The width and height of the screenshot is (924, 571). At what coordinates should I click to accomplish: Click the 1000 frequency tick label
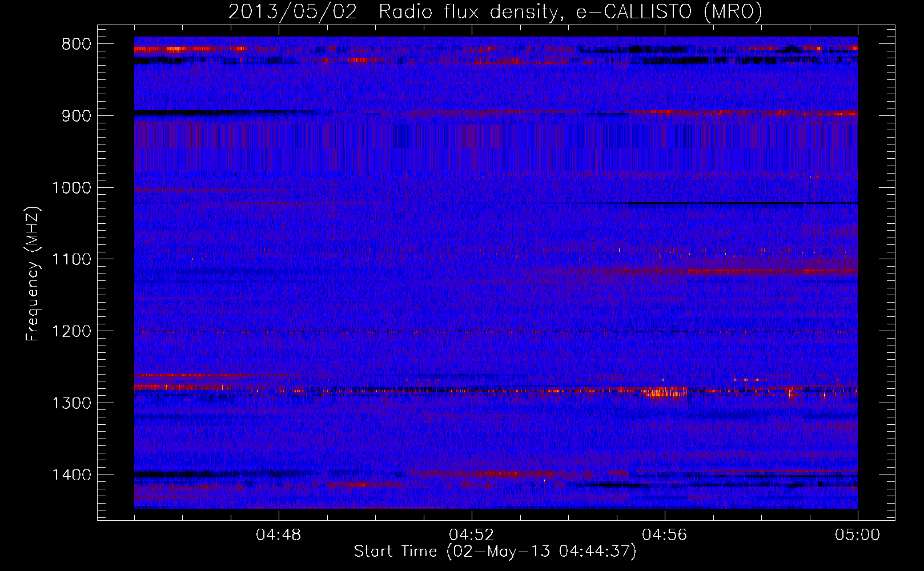[71, 188]
